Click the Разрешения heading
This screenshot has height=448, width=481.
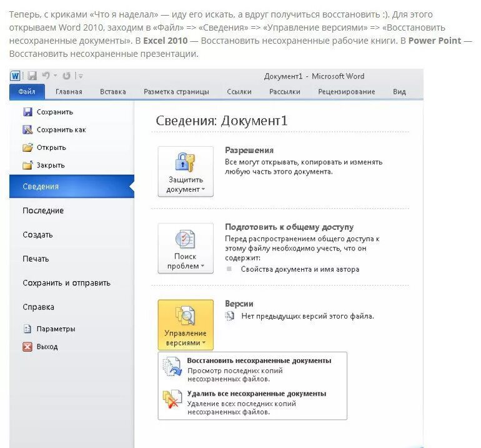click(x=249, y=151)
